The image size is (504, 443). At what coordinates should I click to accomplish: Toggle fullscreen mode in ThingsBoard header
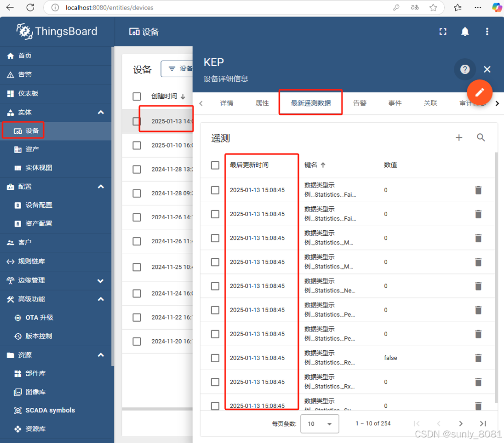click(x=443, y=32)
